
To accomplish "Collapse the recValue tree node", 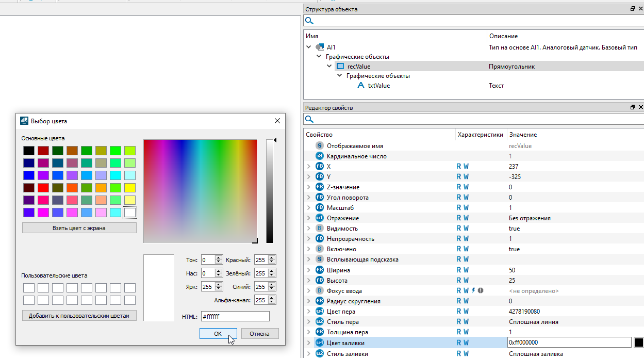I will click(x=329, y=66).
